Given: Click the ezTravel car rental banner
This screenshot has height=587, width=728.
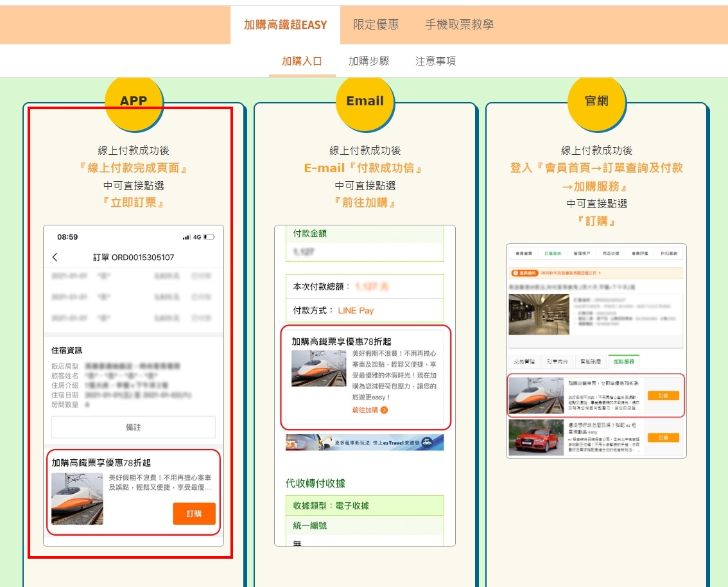Looking at the screenshot, I should tap(365, 442).
